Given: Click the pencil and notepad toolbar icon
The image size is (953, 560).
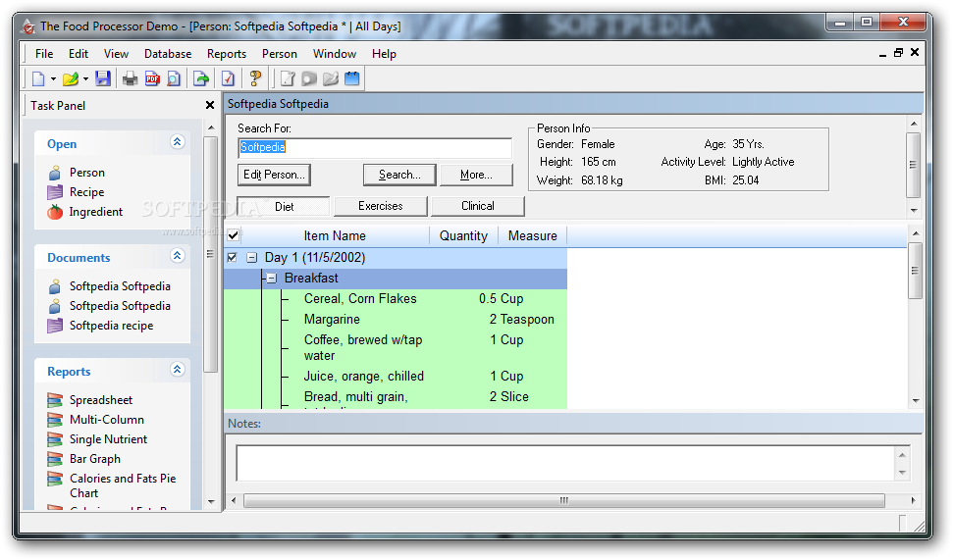Looking at the screenshot, I should click(288, 78).
